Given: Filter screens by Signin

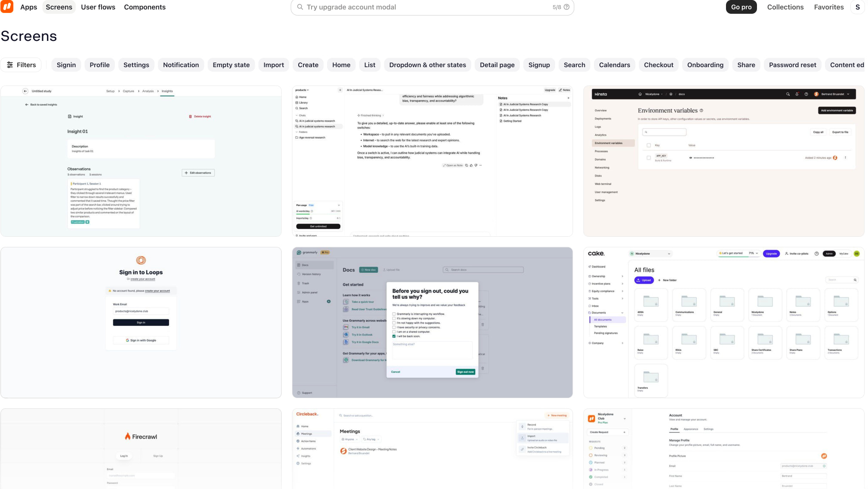Looking at the screenshot, I should click(66, 65).
